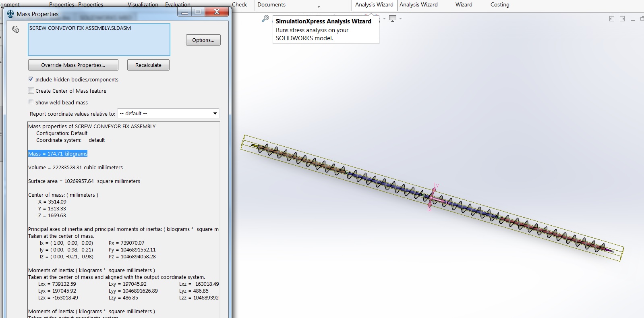
Task: Click the Volume = 22233528.31 cubic millimeters line
Action: pos(75,167)
